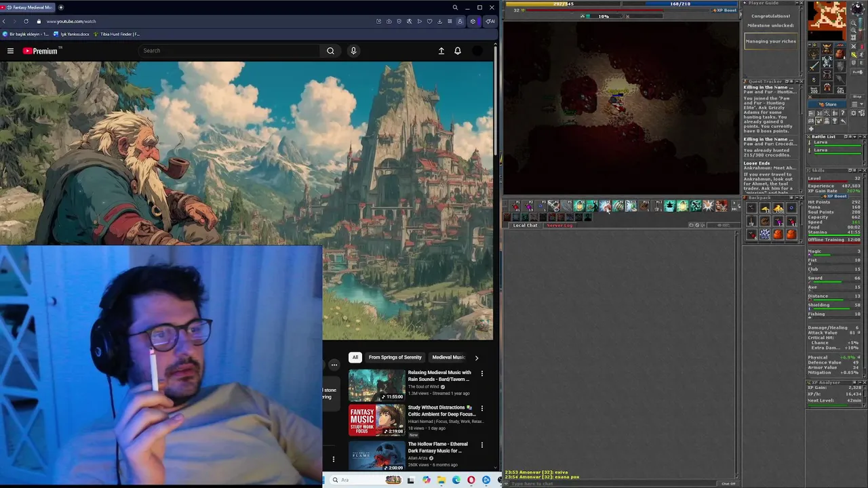
Task: Zoom in the Tibia minimap
Action: click(854, 30)
